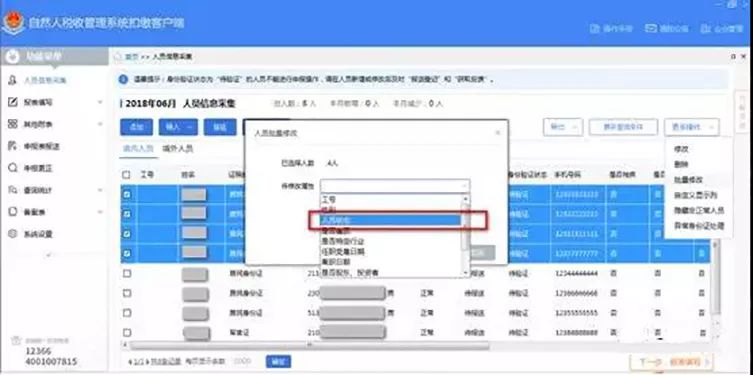Image resolution: width=753 pixels, height=375 pixels.
Task: Click the magnifier icon for 申报更正
Action: pyautogui.click(x=12, y=168)
